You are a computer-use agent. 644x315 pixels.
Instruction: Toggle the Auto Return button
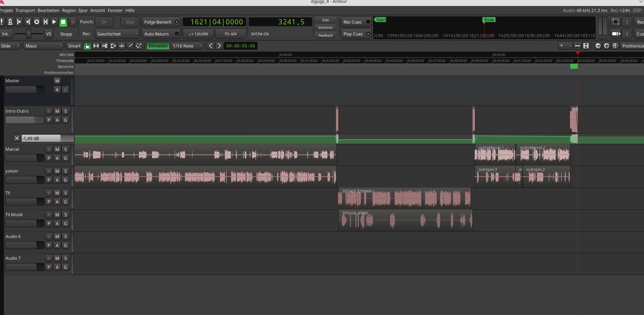pyautogui.click(x=161, y=34)
